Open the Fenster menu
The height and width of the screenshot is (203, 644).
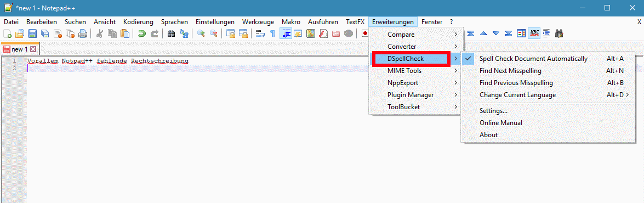(x=432, y=22)
